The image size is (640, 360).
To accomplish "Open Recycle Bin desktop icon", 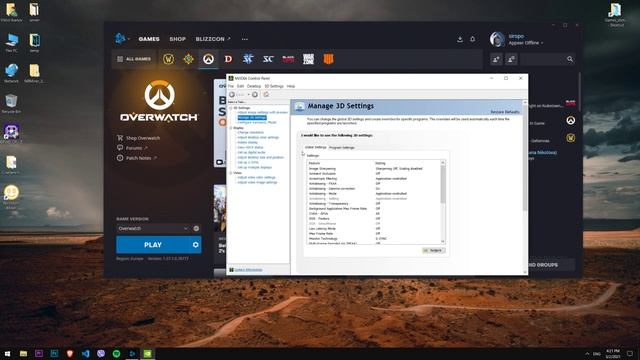I will click(x=11, y=103).
